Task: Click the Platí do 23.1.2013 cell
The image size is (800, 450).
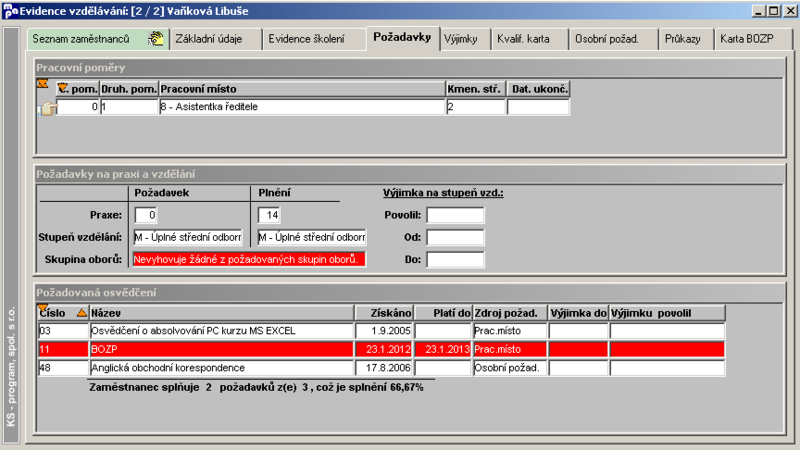Action: coord(443,349)
